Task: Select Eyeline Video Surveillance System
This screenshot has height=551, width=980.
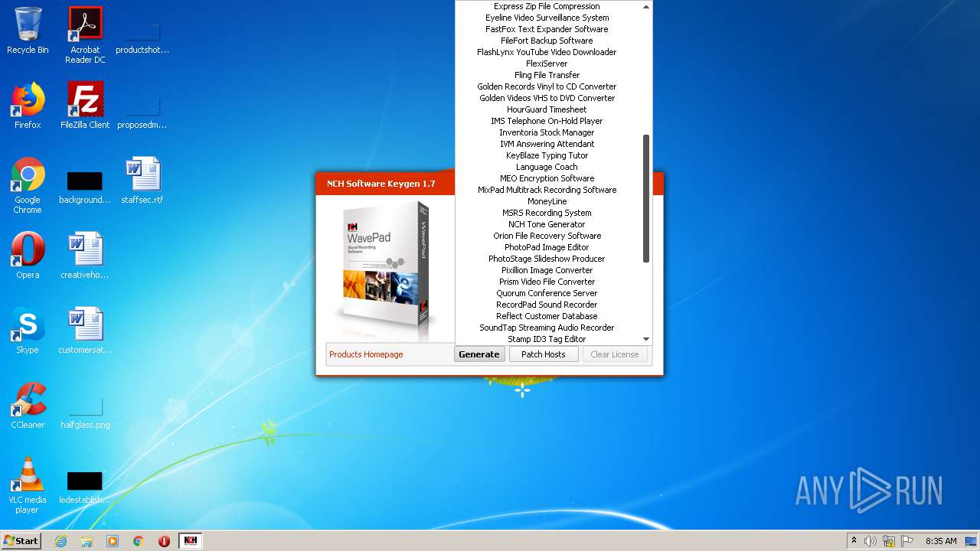Action: click(x=547, y=18)
